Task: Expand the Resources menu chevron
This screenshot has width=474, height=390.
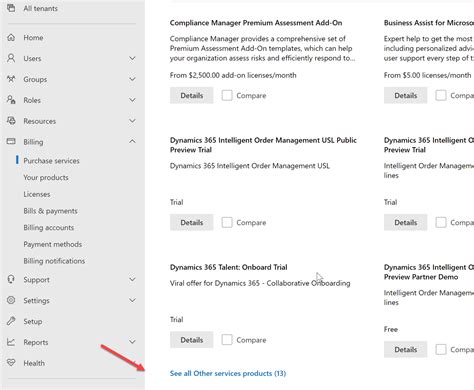Action: (132, 121)
